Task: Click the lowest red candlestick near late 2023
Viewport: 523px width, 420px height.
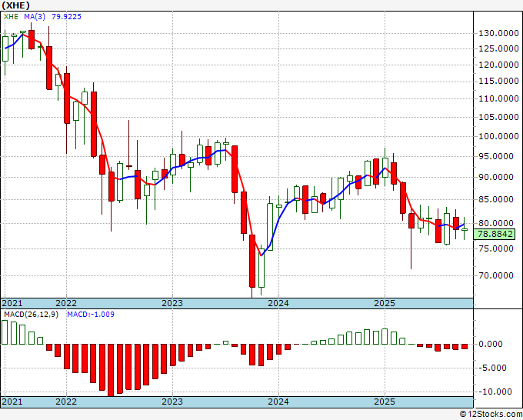Action: click(x=252, y=261)
